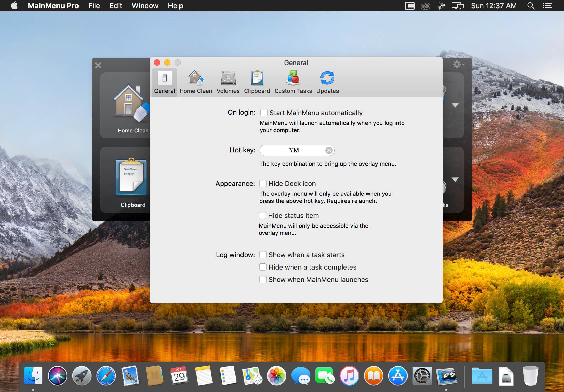Open Notification Center
Screen dimensions: 564x392
tap(547, 6)
